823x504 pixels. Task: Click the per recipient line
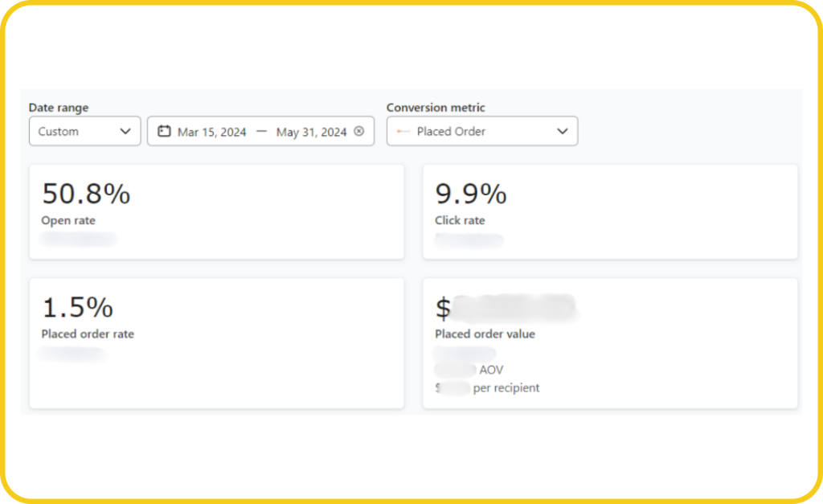506,388
